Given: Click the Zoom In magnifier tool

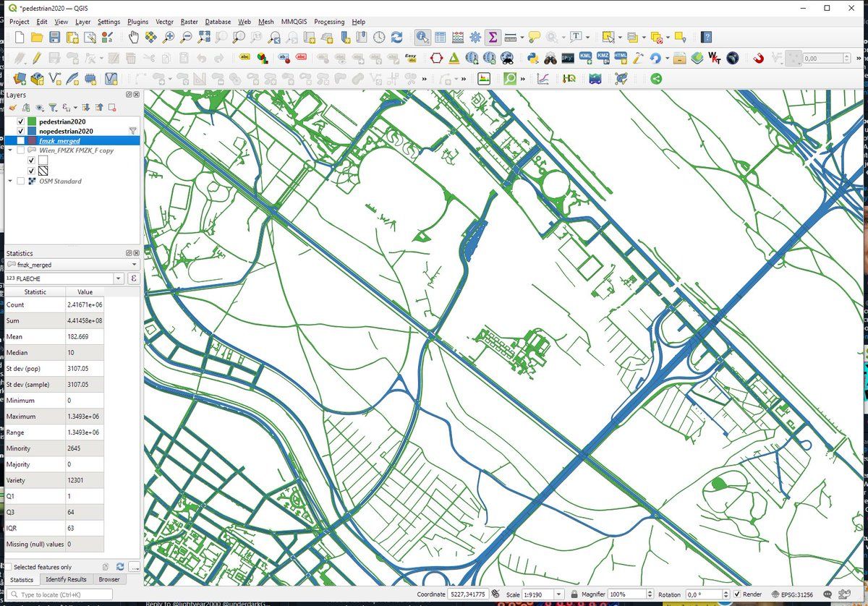Looking at the screenshot, I should pyautogui.click(x=169, y=37).
